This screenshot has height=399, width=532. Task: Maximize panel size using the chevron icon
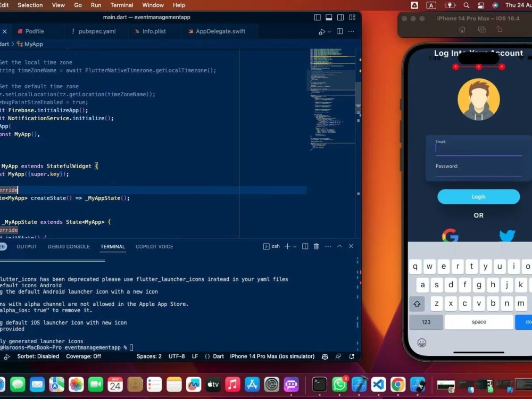click(x=339, y=246)
